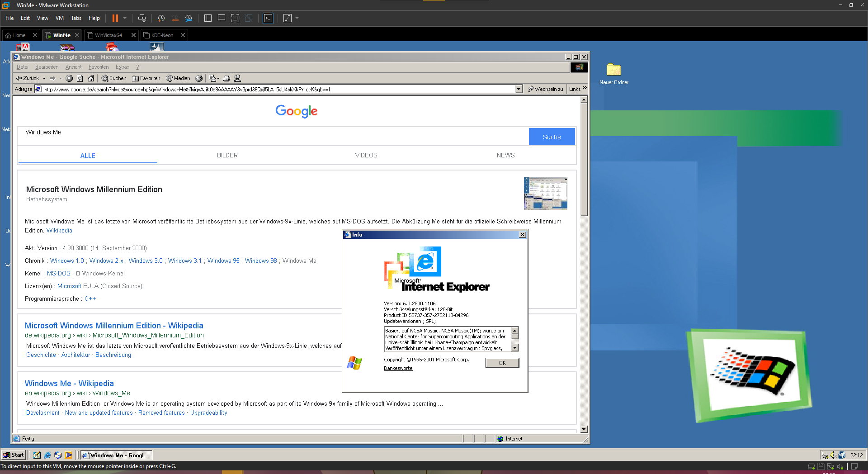Viewport: 868px width, 474px height.
Task: Switch to the VIDEOS results tab
Action: click(366, 155)
